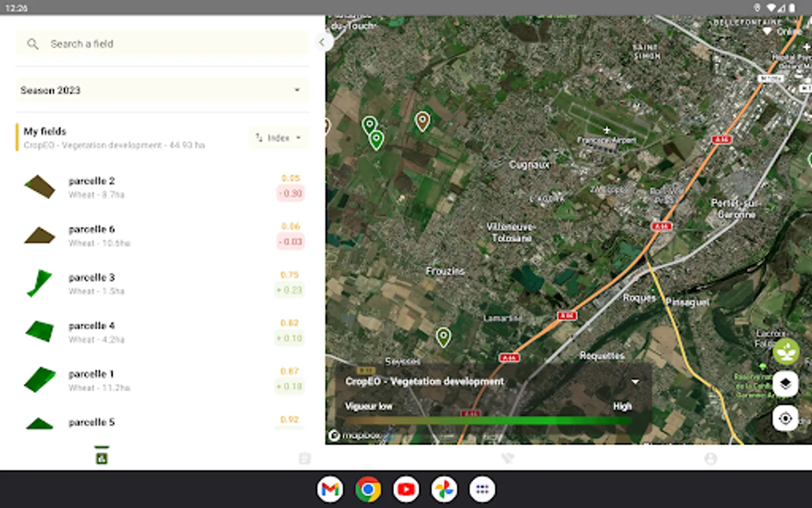
Task: Select the parcelle 2 field shape thumbnail
Action: point(40,187)
